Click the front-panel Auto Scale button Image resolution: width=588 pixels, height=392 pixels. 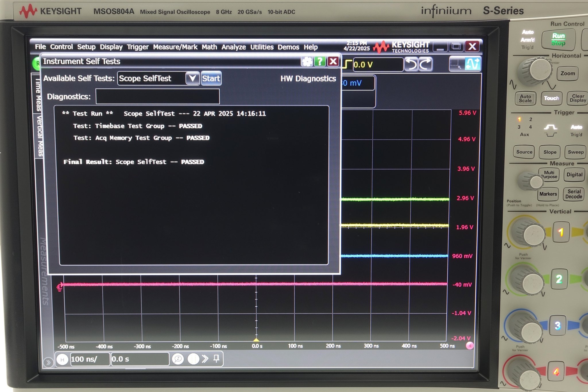click(525, 99)
